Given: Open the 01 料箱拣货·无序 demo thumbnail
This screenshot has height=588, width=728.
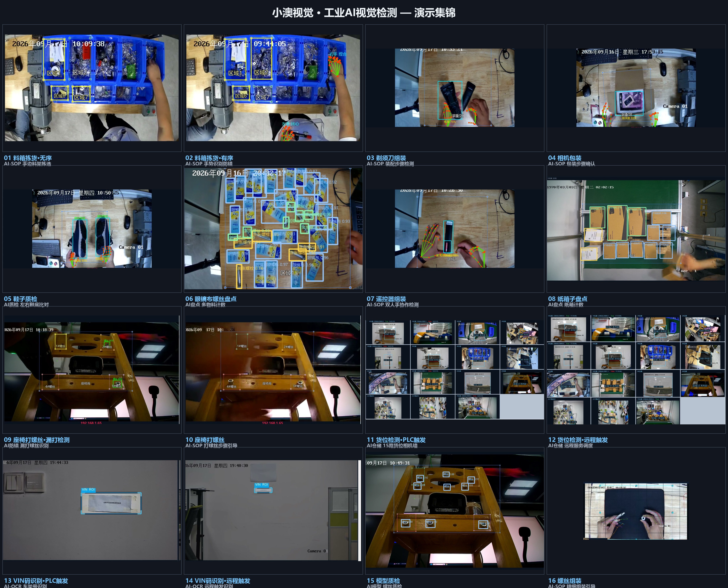Looking at the screenshot, I should tap(92, 88).
